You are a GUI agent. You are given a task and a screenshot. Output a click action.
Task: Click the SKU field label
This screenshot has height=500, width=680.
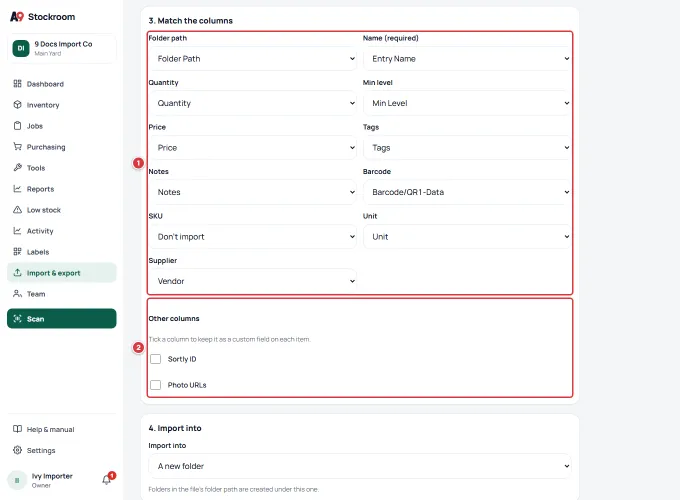pos(155,216)
